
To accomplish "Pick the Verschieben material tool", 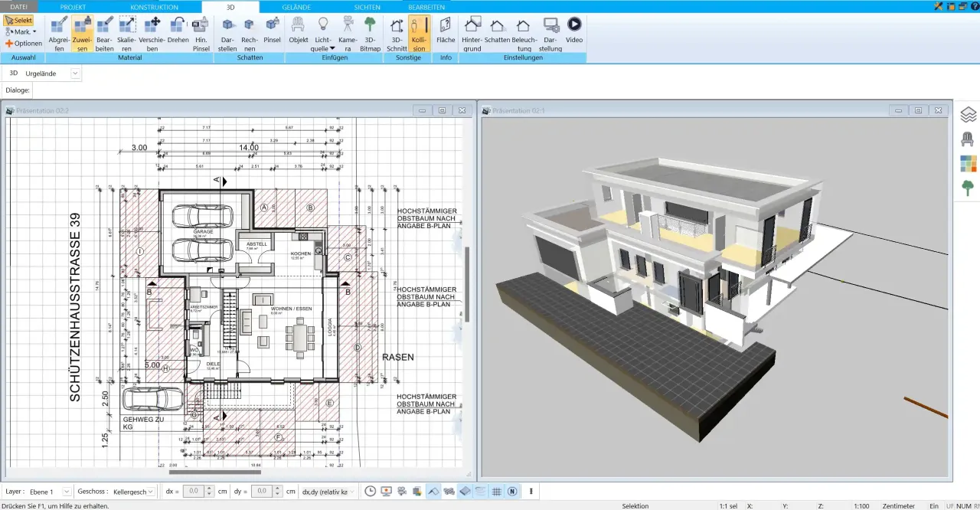I will coord(152,34).
